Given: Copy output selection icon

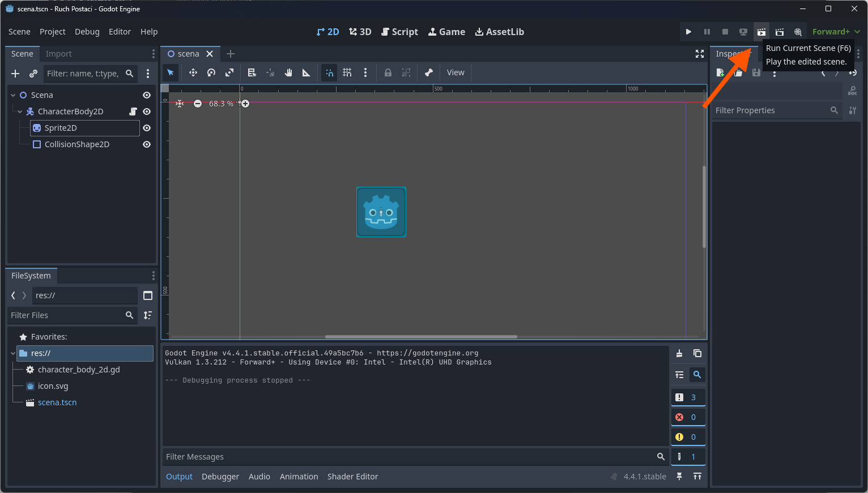Looking at the screenshot, I should 697,353.
